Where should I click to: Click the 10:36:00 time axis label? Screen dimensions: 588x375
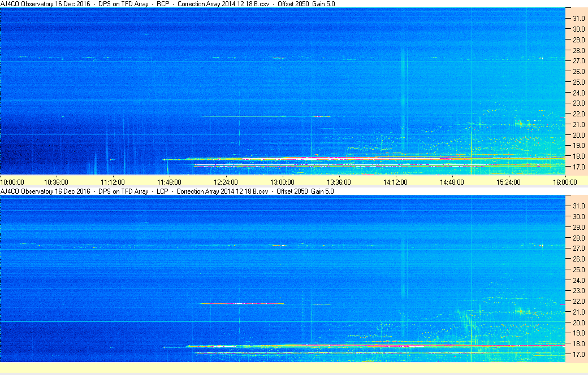pyautogui.click(x=56, y=182)
